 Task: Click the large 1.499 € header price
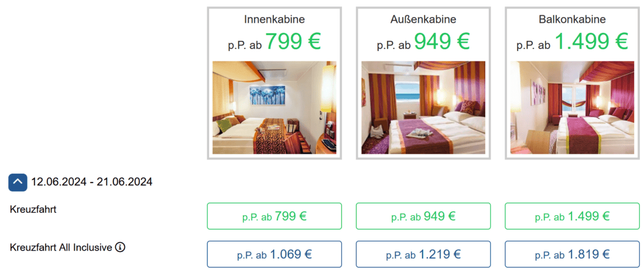[x=591, y=42]
